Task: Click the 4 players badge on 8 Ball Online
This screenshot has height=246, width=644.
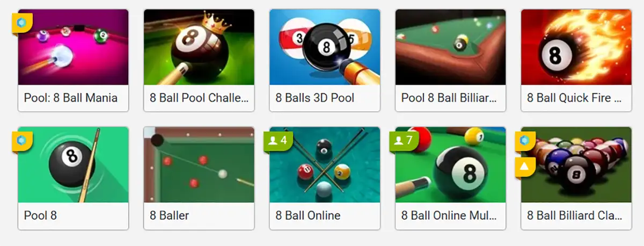Action: 278,141
